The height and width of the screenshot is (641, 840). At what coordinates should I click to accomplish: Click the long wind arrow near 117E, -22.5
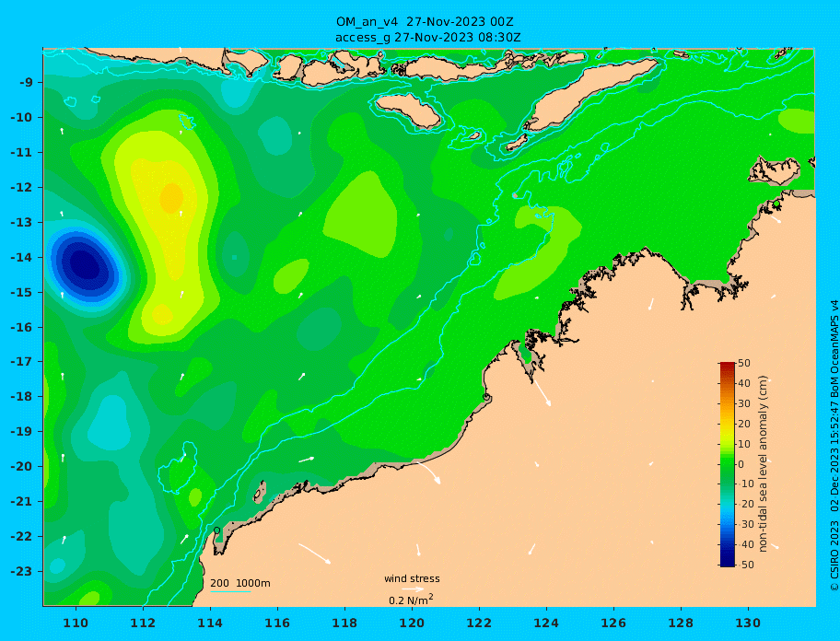click(x=314, y=554)
